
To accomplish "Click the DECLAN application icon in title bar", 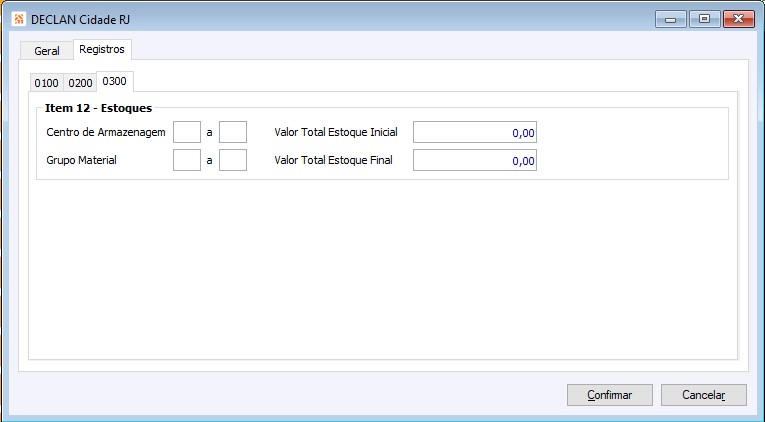I will (17, 18).
